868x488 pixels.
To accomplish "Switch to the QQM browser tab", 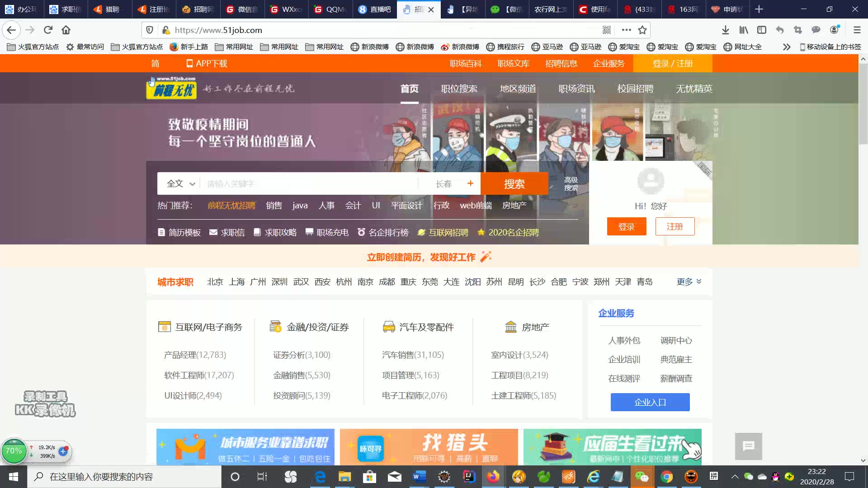I will pos(330,9).
